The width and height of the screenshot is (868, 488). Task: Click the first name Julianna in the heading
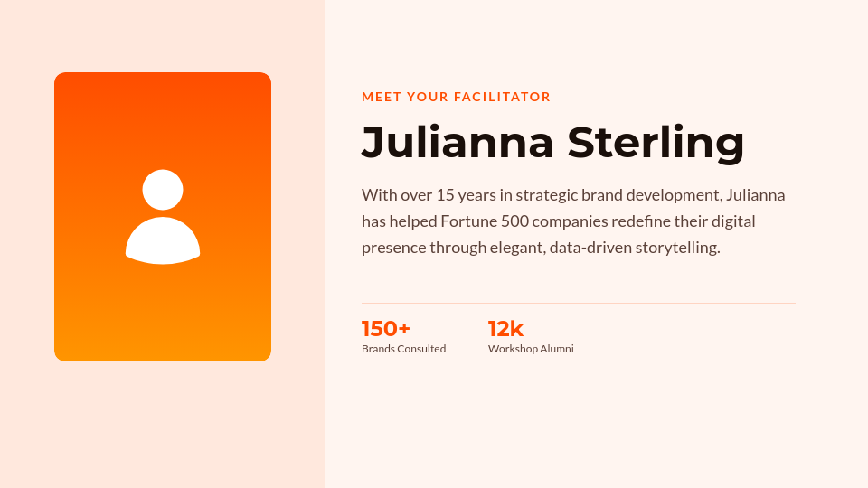[x=457, y=143]
